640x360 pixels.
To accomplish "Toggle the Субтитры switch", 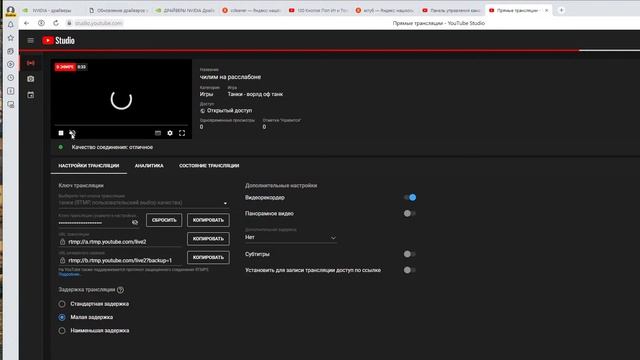I will [x=410, y=254].
